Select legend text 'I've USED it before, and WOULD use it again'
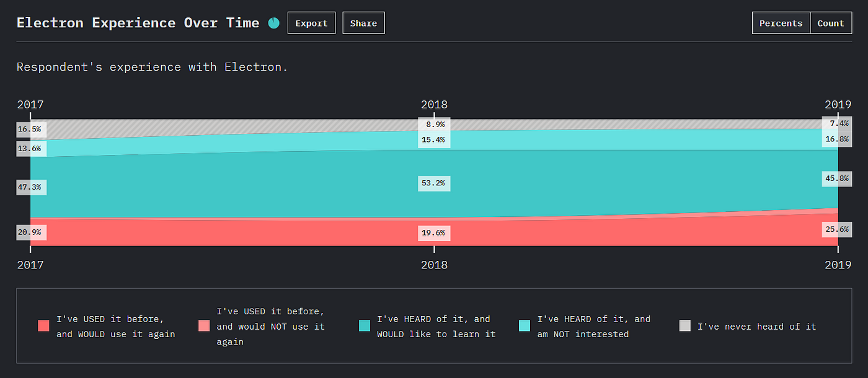The height and width of the screenshot is (378, 868). [116, 327]
